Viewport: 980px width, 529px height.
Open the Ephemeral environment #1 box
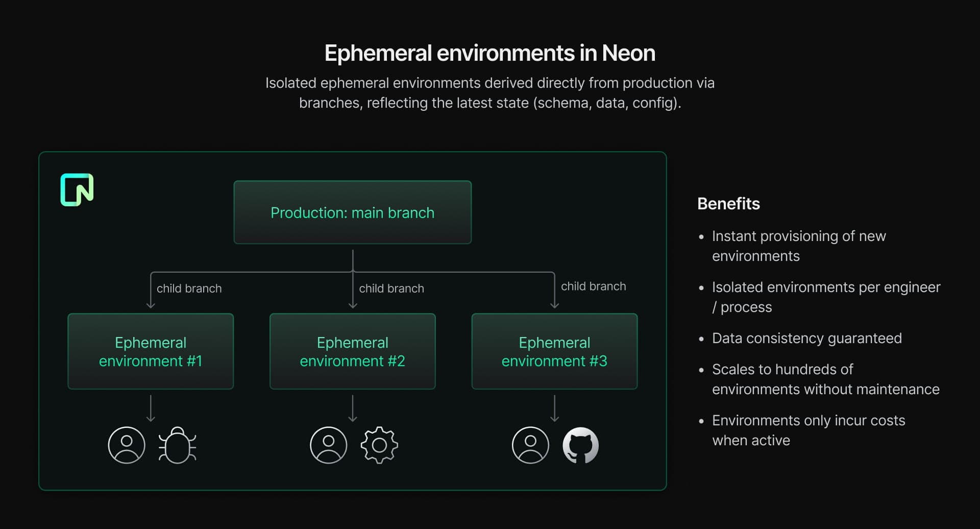(x=151, y=351)
